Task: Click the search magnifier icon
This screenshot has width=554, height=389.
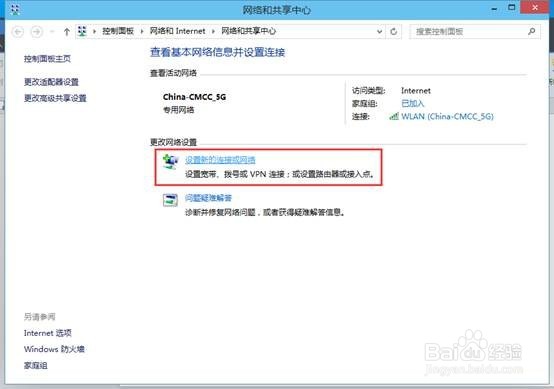Action: (x=531, y=31)
